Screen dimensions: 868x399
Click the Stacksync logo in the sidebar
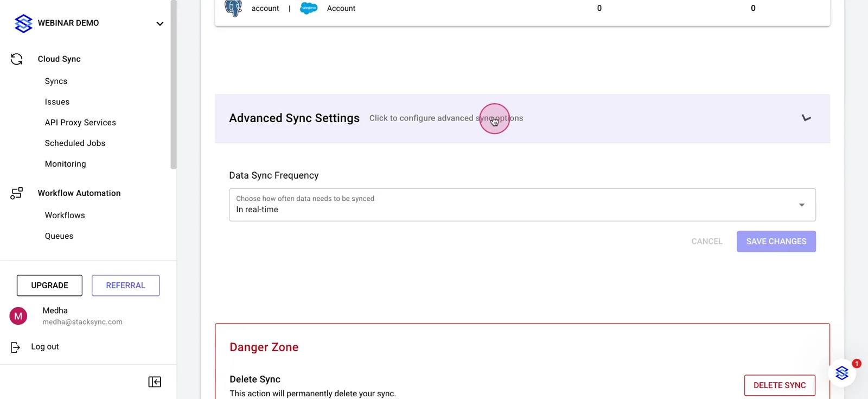[x=23, y=23]
